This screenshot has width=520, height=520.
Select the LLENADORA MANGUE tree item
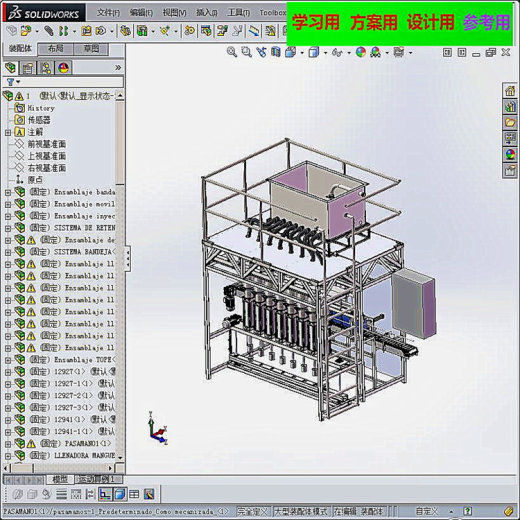coord(84,456)
